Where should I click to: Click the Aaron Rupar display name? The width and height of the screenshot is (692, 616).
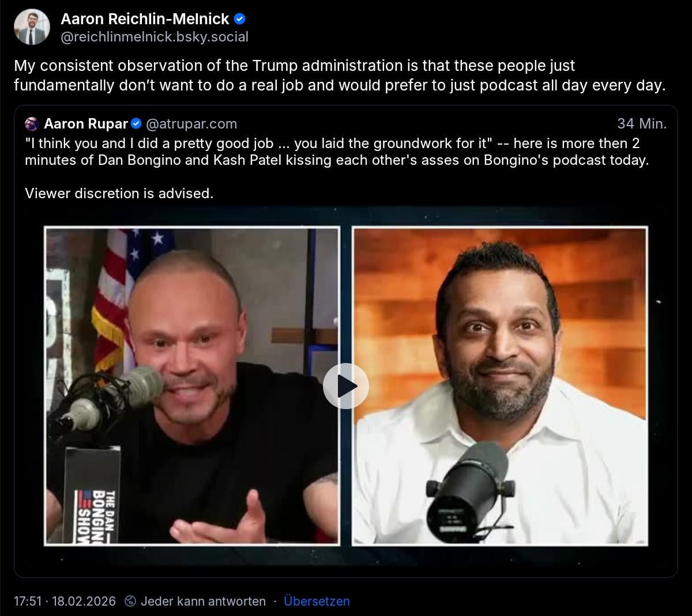click(x=86, y=123)
